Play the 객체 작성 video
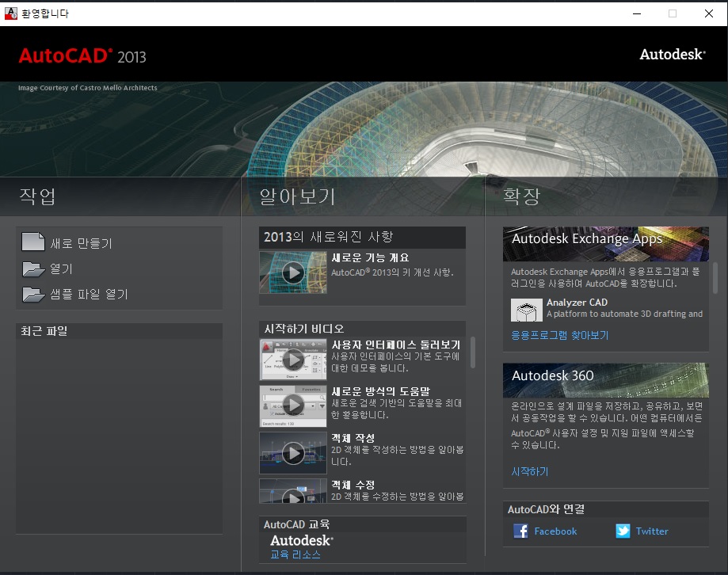 [293, 453]
